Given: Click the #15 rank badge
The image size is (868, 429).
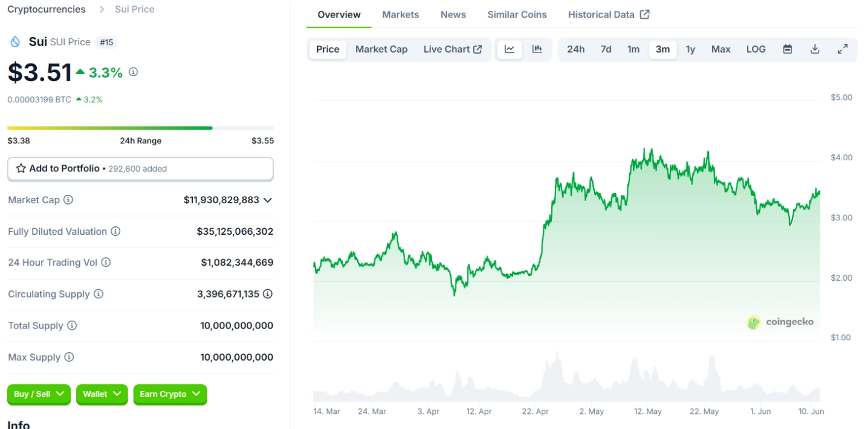Looking at the screenshot, I should pyautogui.click(x=106, y=42).
